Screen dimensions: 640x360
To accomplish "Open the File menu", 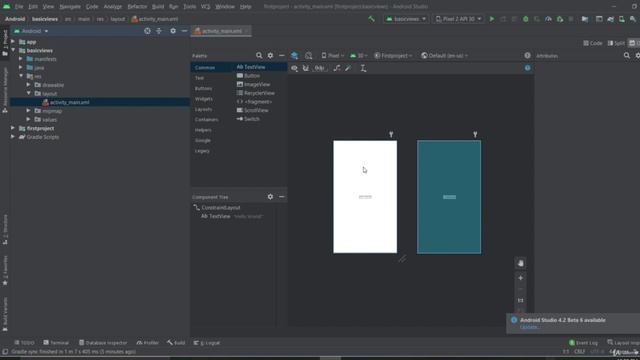I will pos(19,7).
